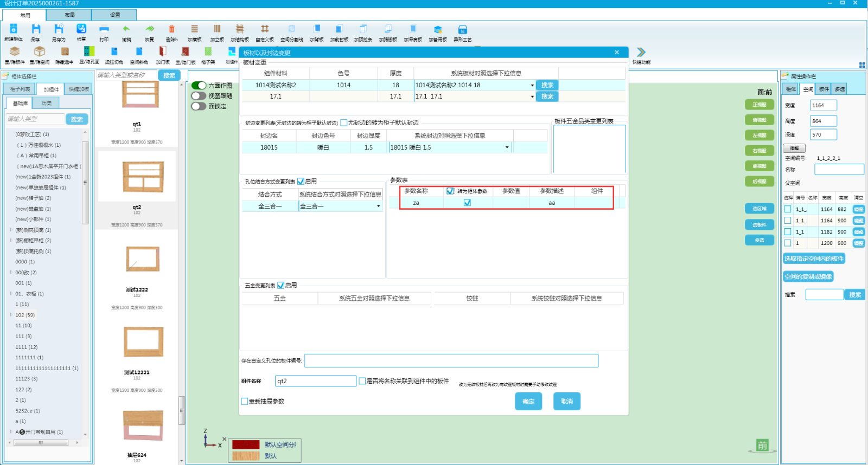Check the 重载抽屉参数 checkbox
Screen dimensions: 868x465
point(245,402)
